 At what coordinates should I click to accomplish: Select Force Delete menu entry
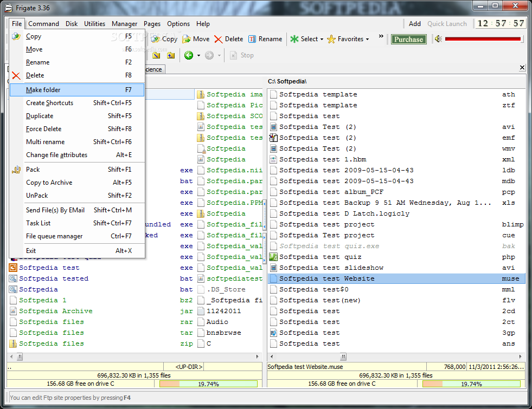pyautogui.click(x=77, y=129)
